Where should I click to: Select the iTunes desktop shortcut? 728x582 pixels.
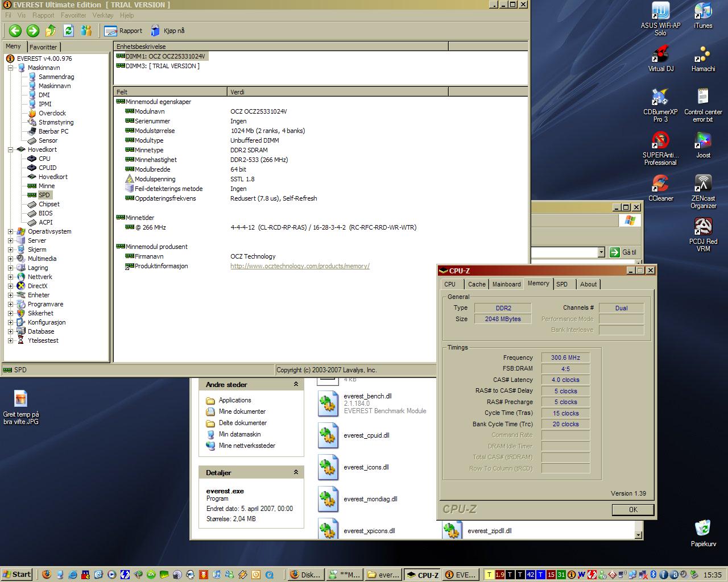tap(703, 12)
